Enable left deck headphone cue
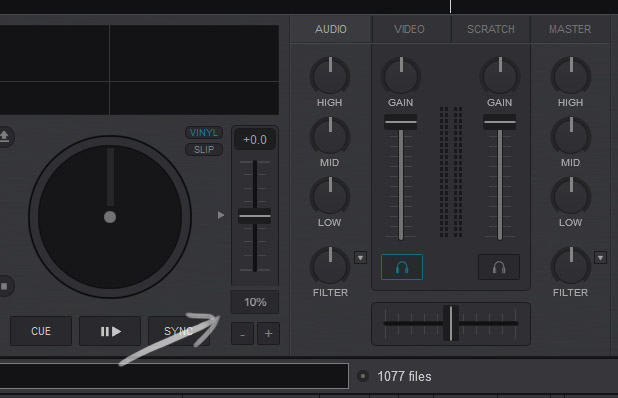 point(402,267)
